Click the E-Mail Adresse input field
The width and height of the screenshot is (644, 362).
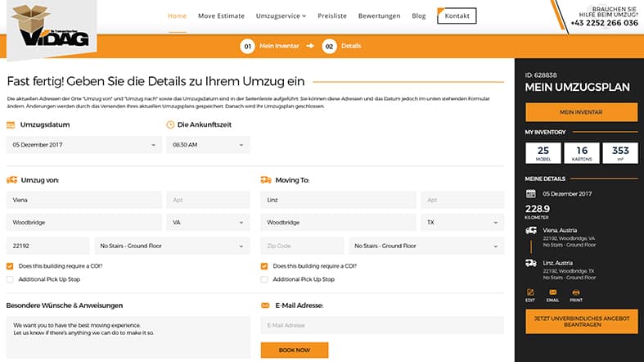tap(382, 325)
